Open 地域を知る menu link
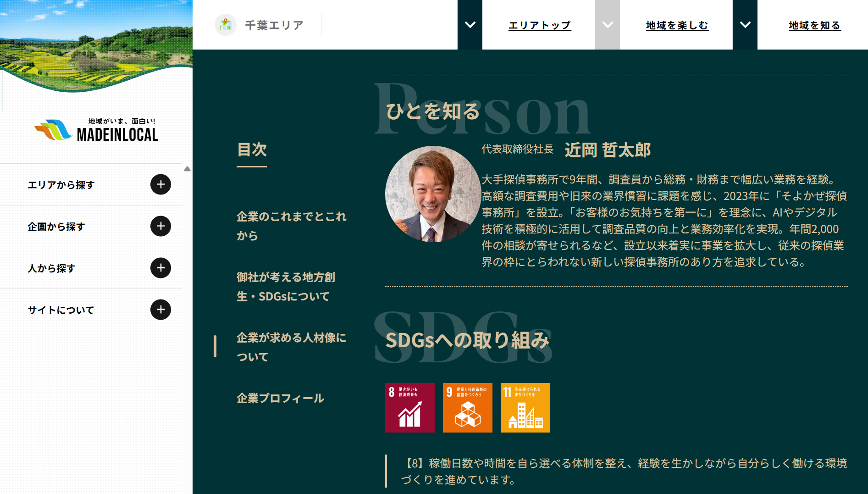 815,25
